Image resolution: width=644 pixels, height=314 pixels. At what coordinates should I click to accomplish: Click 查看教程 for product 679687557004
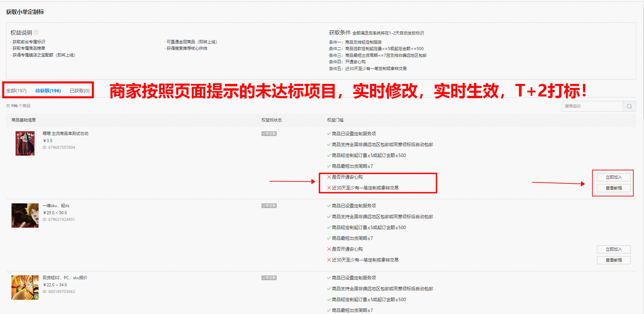(613, 188)
